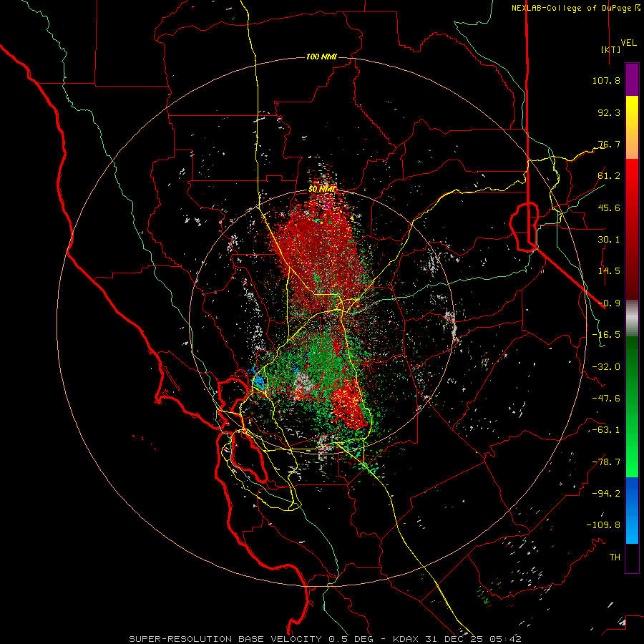The image size is (644, 644).
Task: Pick the dark TH segment at the bar's bottom
Action: (x=632, y=557)
